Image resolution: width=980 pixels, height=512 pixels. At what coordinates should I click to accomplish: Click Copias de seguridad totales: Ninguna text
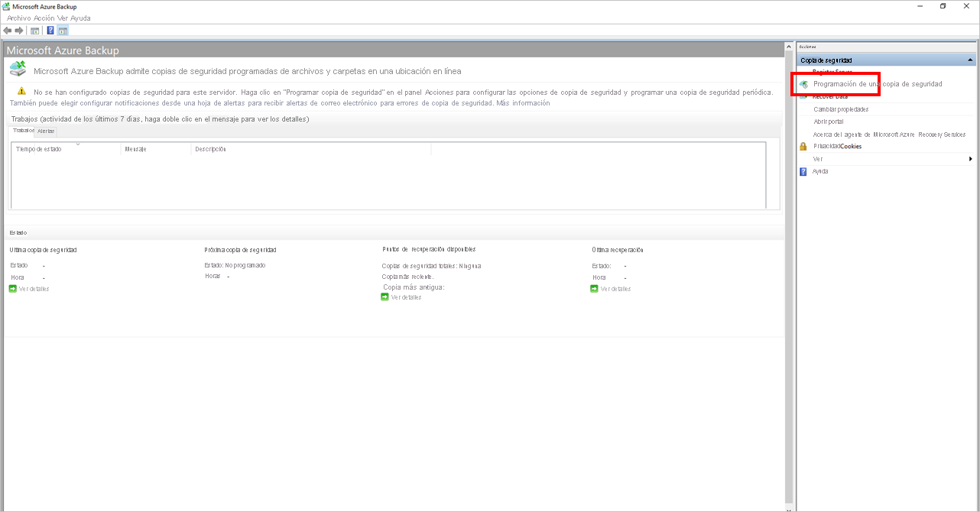(x=431, y=266)
